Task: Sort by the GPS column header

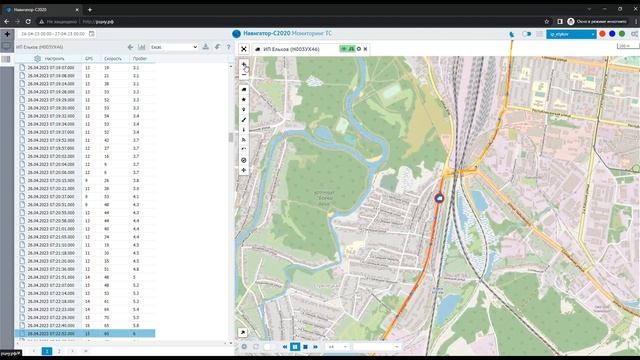Action: 89,59
